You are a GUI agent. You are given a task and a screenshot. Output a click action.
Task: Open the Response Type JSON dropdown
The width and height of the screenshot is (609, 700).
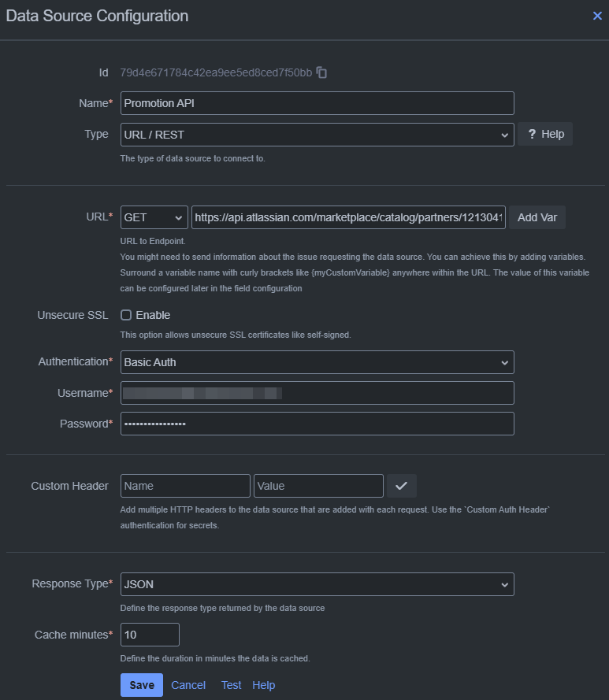317,584
